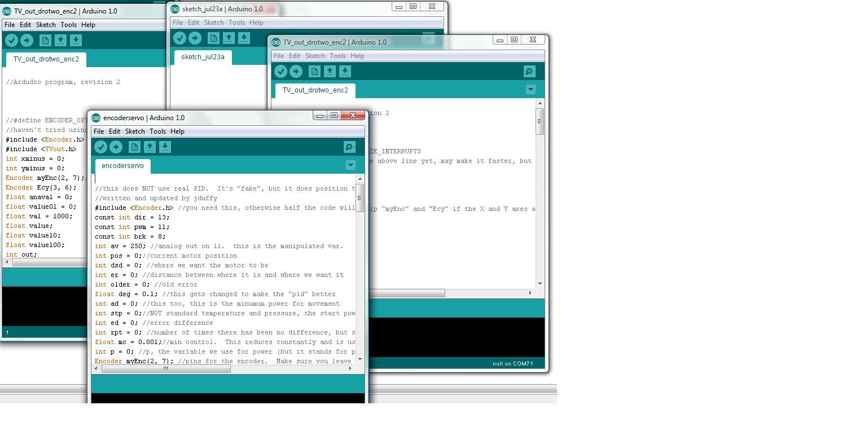
Task: Click Verify in the left TV_out_drotwo_enc2 window
Action: click(x=11, y=40)
